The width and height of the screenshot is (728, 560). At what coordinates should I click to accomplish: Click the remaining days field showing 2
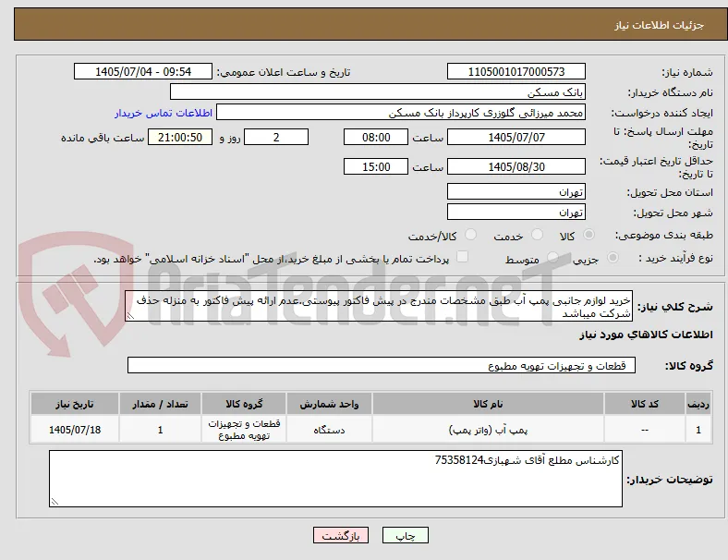[276, 137]
